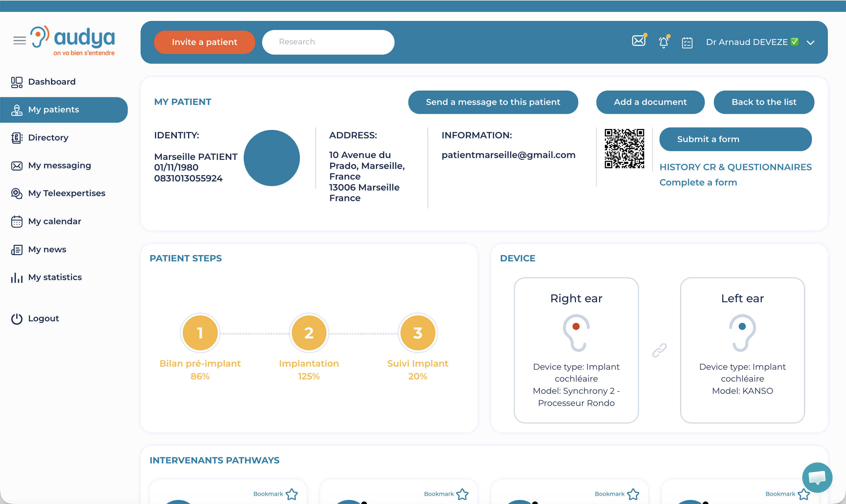Viewport: 846px width, 504px height.
Task: Click Send a message to this patient
Action: (x=493, y=102)
